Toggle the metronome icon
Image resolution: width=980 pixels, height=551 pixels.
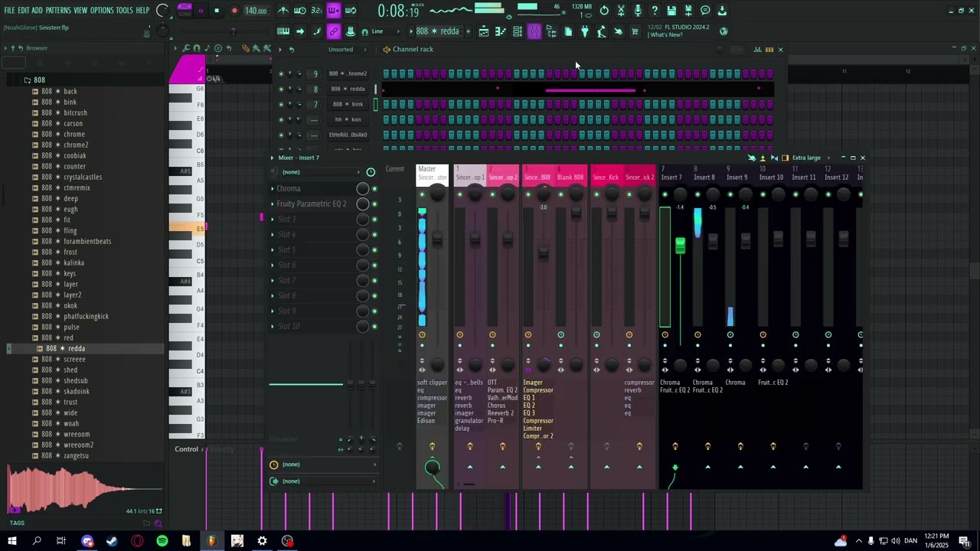point(283,11)
